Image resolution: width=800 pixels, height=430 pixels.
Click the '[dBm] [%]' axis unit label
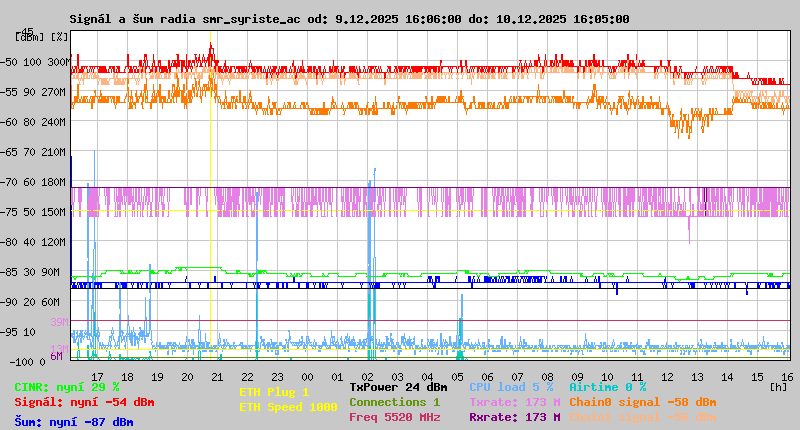(x=41, y=37)
